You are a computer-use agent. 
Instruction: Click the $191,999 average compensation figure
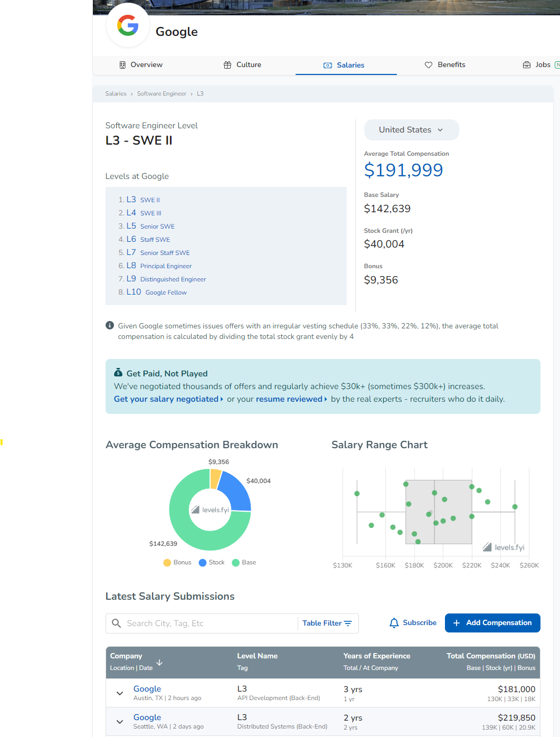(404, 170)
